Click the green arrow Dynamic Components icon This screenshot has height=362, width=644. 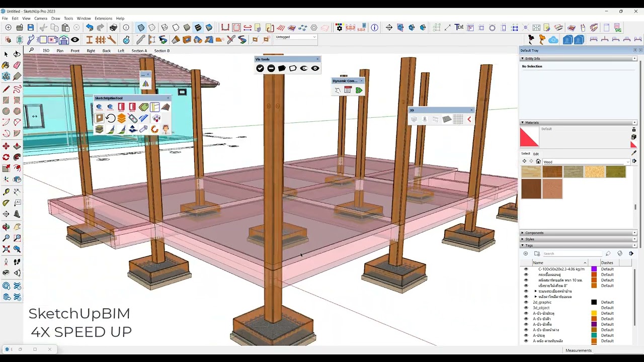(x=359, y=90)
